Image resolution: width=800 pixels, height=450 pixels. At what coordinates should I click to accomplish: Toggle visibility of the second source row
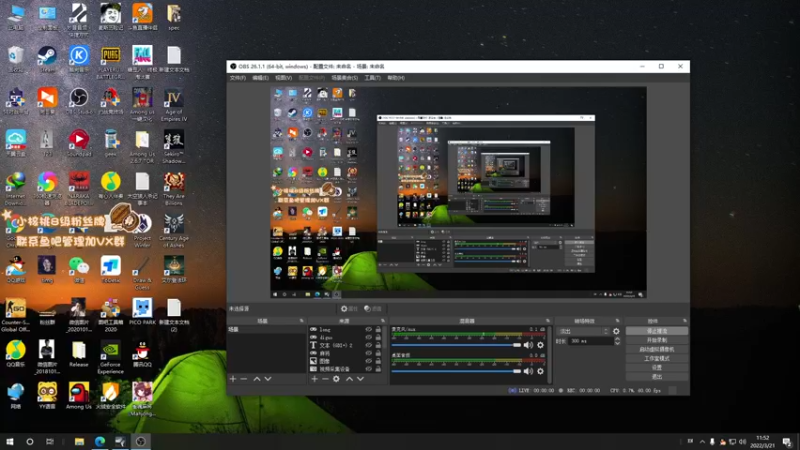tap(368, 337)
